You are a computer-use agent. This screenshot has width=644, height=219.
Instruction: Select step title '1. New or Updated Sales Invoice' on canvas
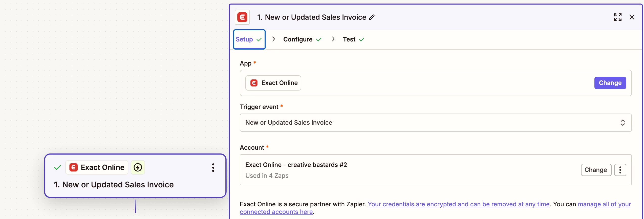[114, 185]
